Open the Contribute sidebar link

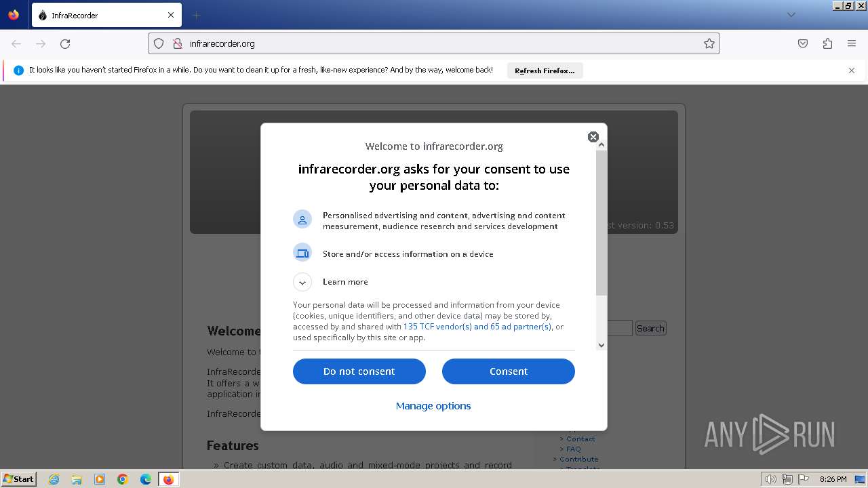579,459
